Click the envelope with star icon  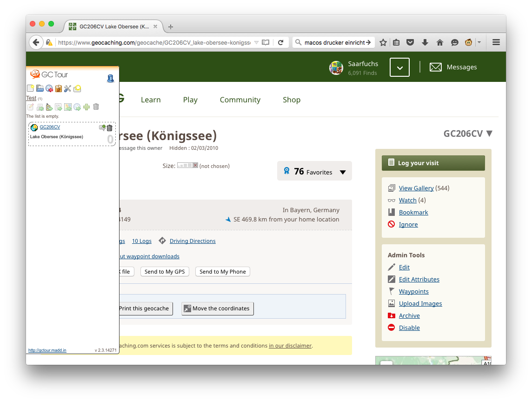(77, 88)
